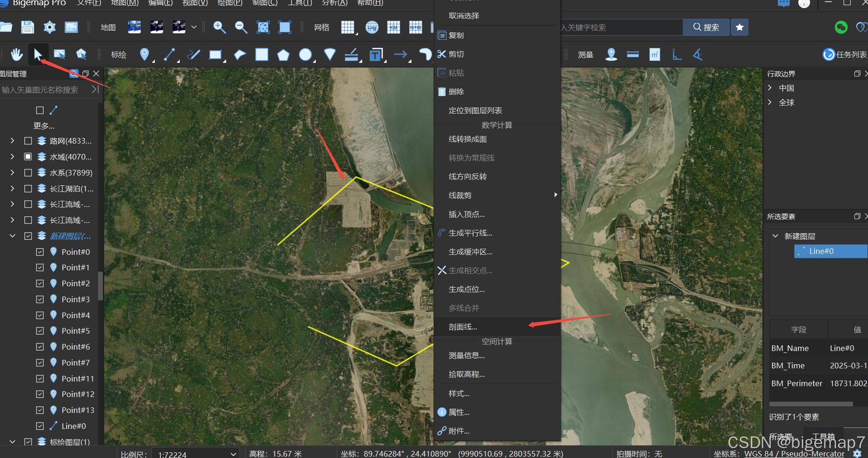Viewport: 868px width, 458px height.
Task: Expand the 水系(37899) tree node
Action: 13,173
